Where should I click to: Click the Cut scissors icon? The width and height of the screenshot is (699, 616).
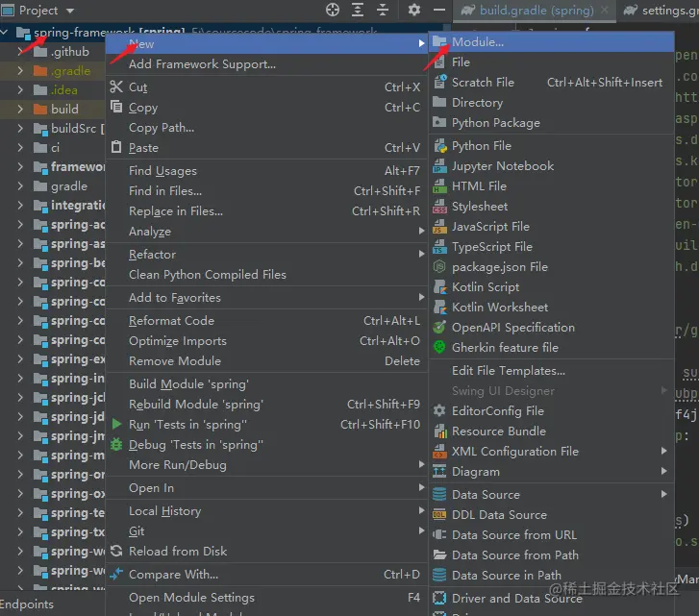click(116, 86)
